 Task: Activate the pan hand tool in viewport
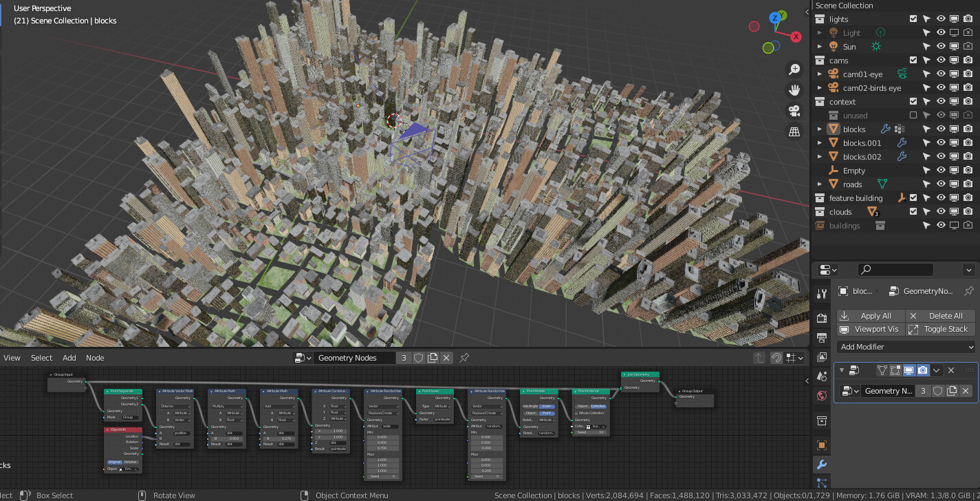point(794,90)
